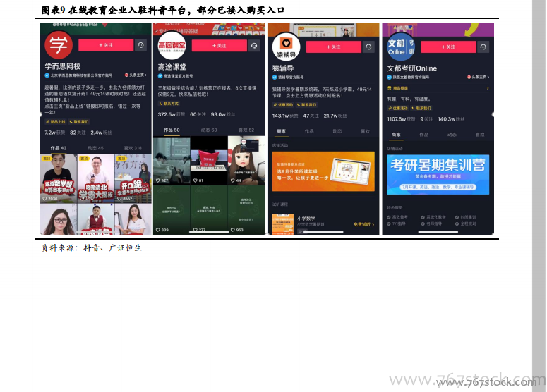Select 喜欢 tab in 文都考研Online profile
Viewport: 547px width, 392px height.
point(480,135)
